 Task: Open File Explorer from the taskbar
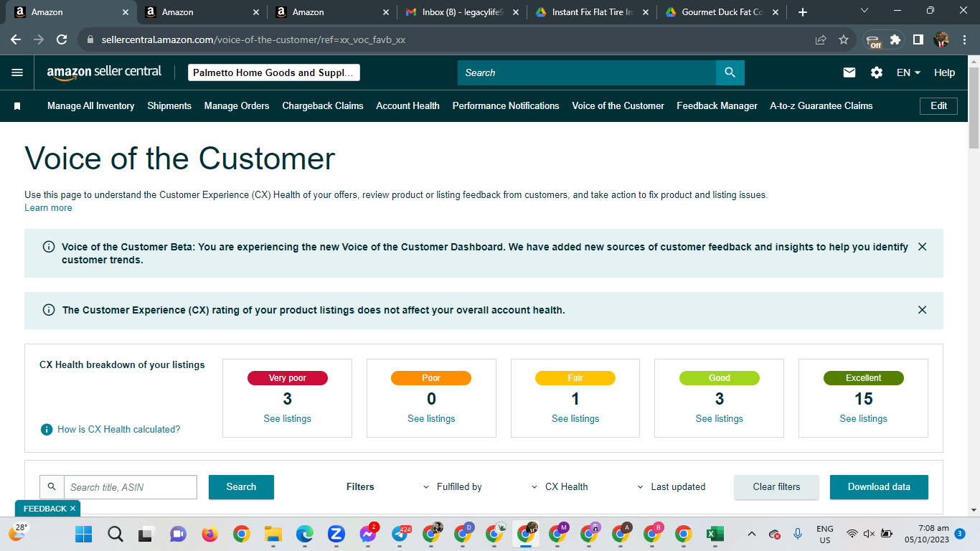[273, 534]
